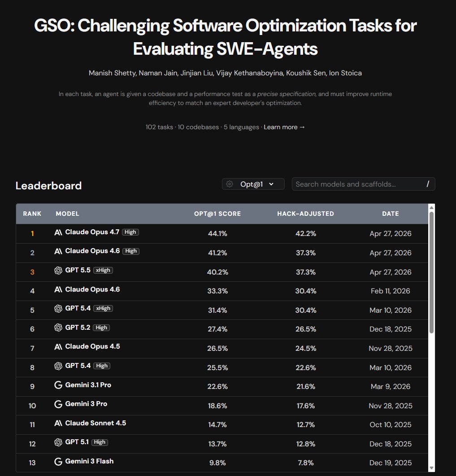
Task: Click the Google logo beside Gemini 3 Flash
Action: coord(58,462)
